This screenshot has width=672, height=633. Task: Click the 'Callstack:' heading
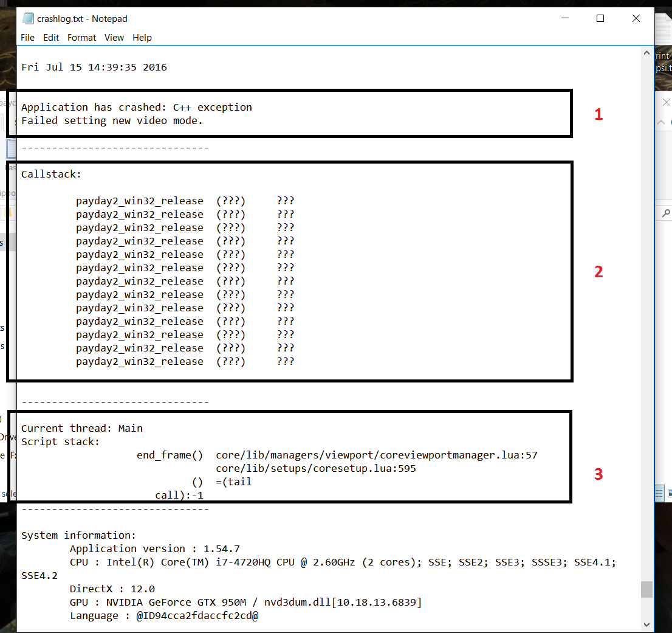point(51,174)
